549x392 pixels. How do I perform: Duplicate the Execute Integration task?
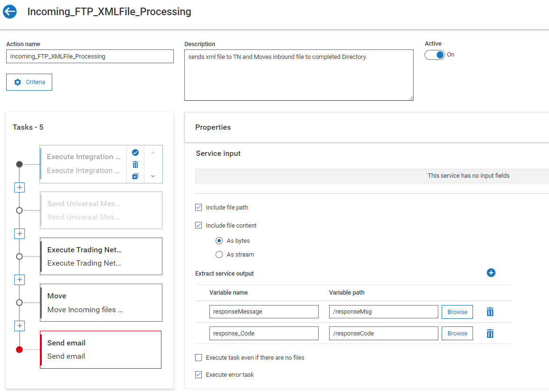(x=135, y=176)
